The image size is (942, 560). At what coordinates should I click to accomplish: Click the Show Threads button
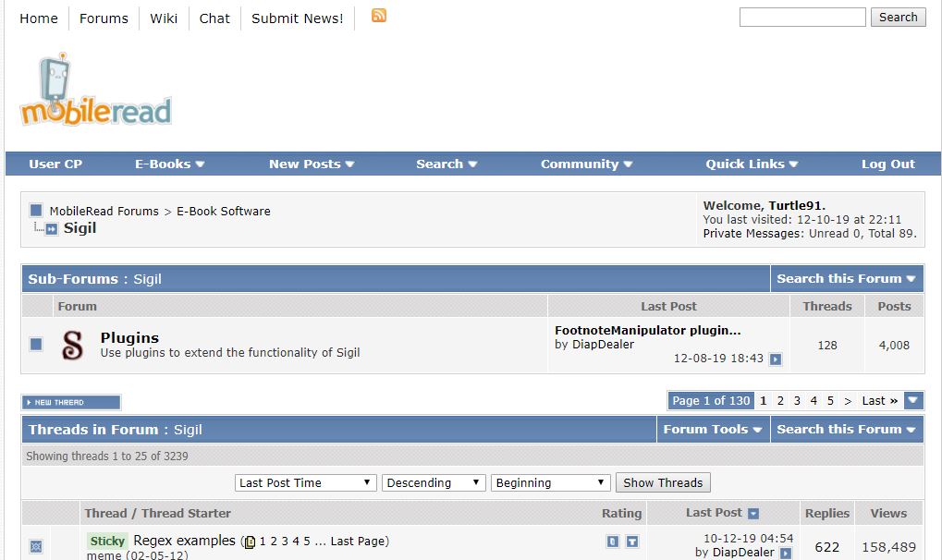coord(663,482)
